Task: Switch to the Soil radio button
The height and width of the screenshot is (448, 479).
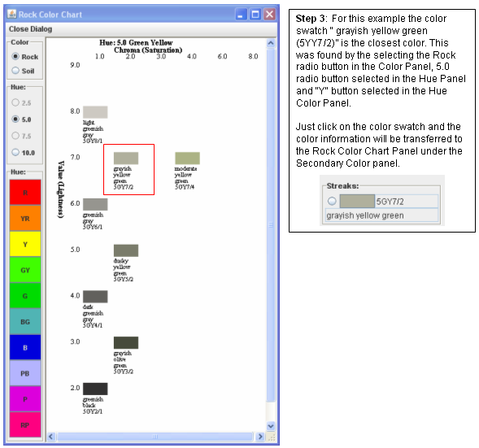Action: click(x=15, y=71)
